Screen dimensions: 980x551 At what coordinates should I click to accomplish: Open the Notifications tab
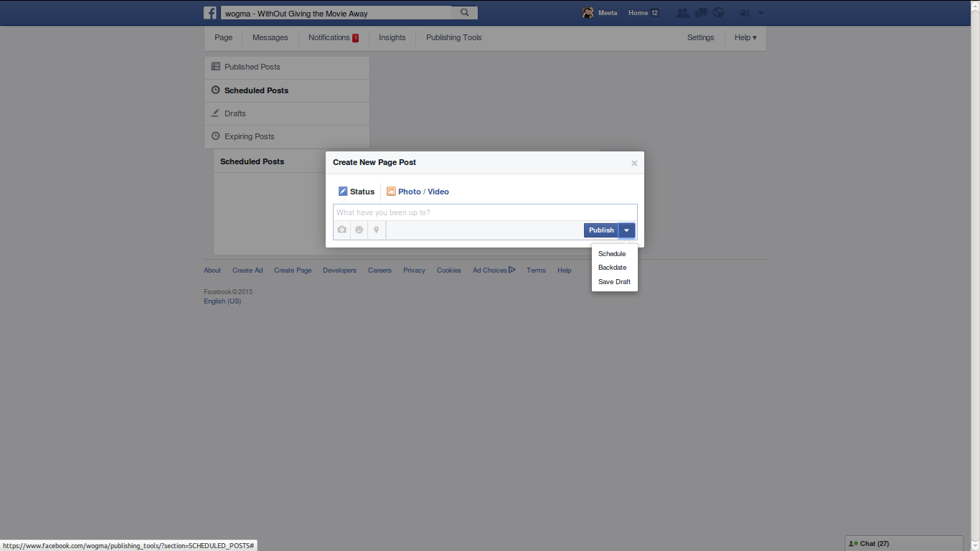329,37
